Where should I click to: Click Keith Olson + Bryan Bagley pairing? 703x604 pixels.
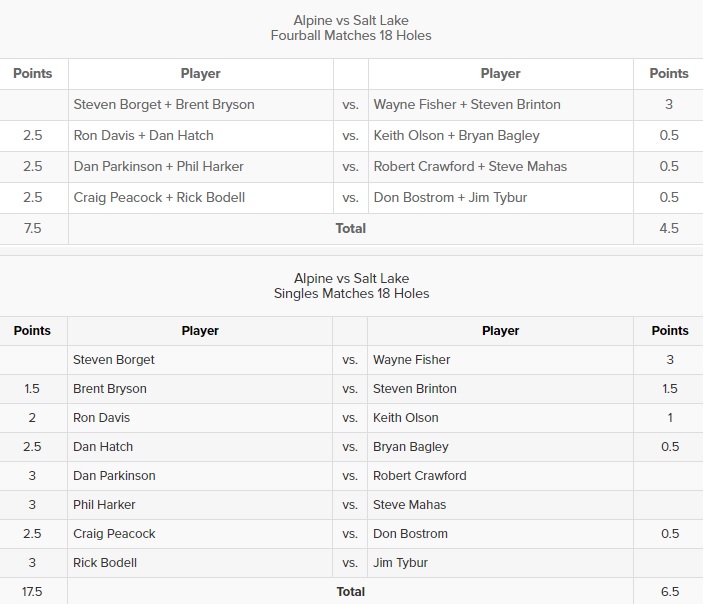[456, 135]
